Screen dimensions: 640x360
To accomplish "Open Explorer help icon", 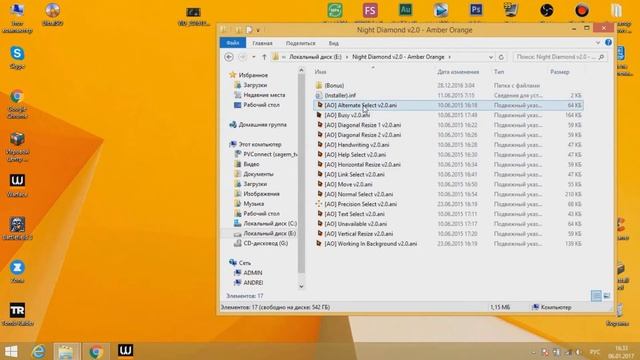I will pos(608,42).
